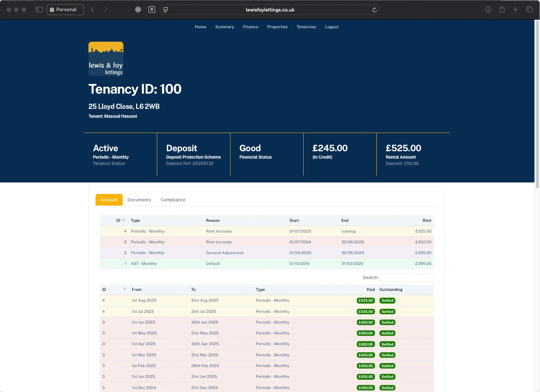The height and width of the screenshot is (392, 540).
Task: Switch to the Documents tab
Action: tap(139, 200)
